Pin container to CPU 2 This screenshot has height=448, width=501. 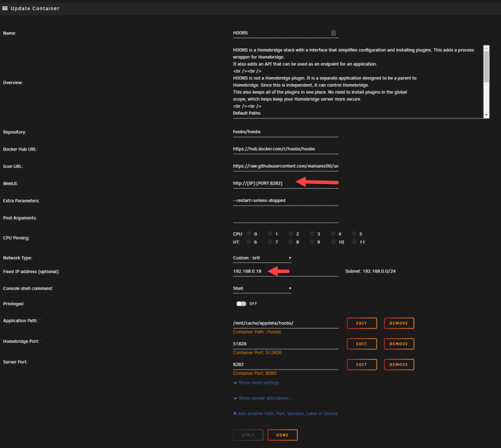click(291, 234)
